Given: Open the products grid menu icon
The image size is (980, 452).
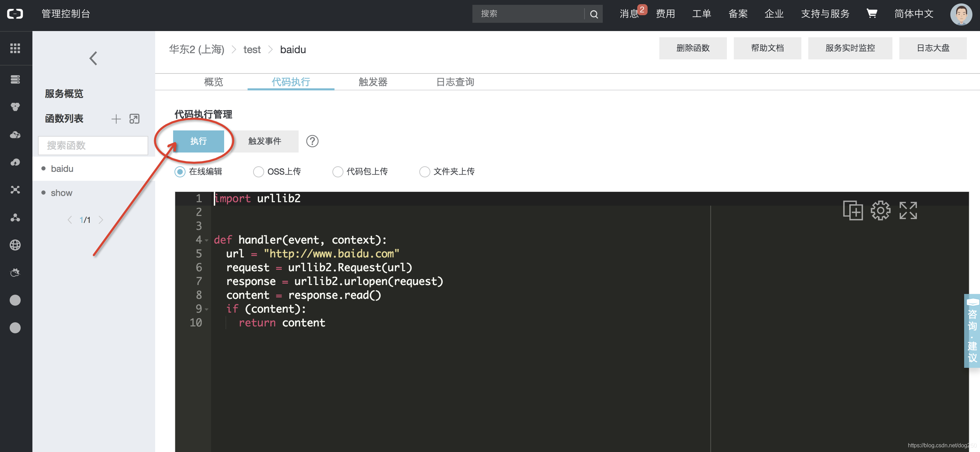Looking at the screenshot, I should click(15, 48).
